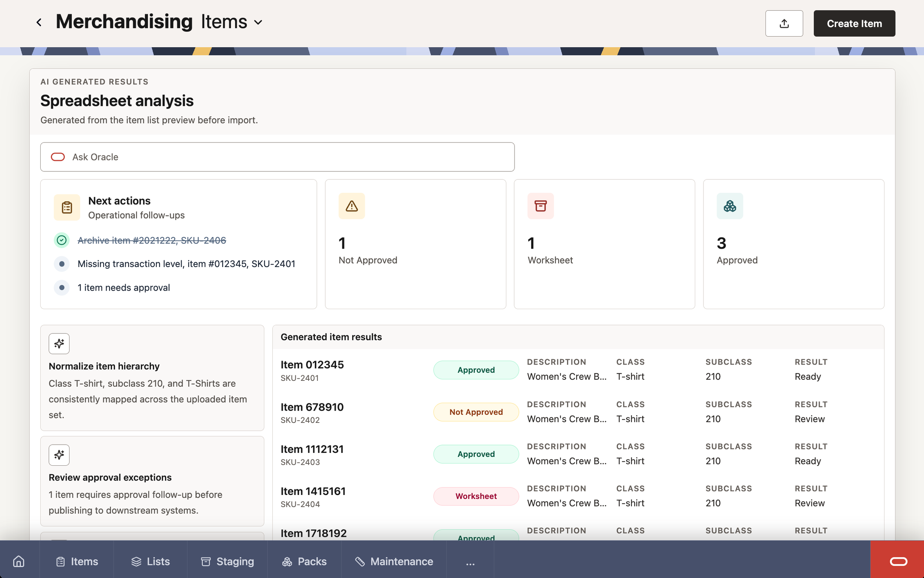
Task: Switch to the Packs nav tab
Action: (304, 561)
